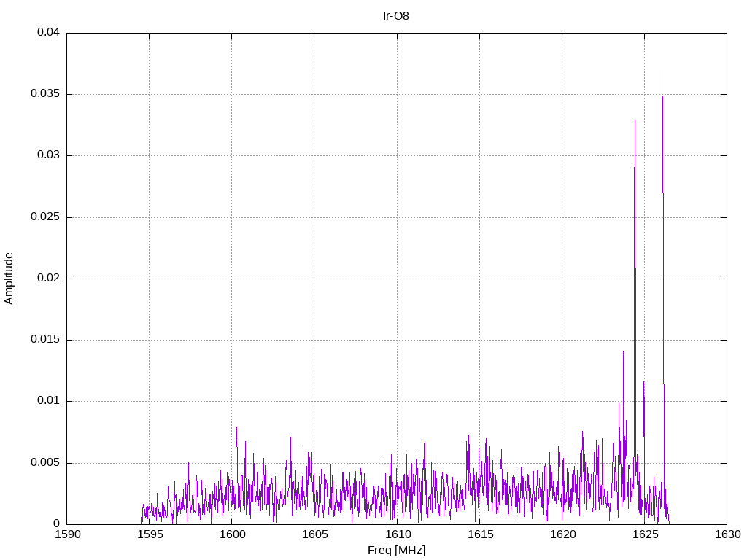Click x-axis tick label 1615
This screenshot has width=747, height=560.
click(480, 534)
